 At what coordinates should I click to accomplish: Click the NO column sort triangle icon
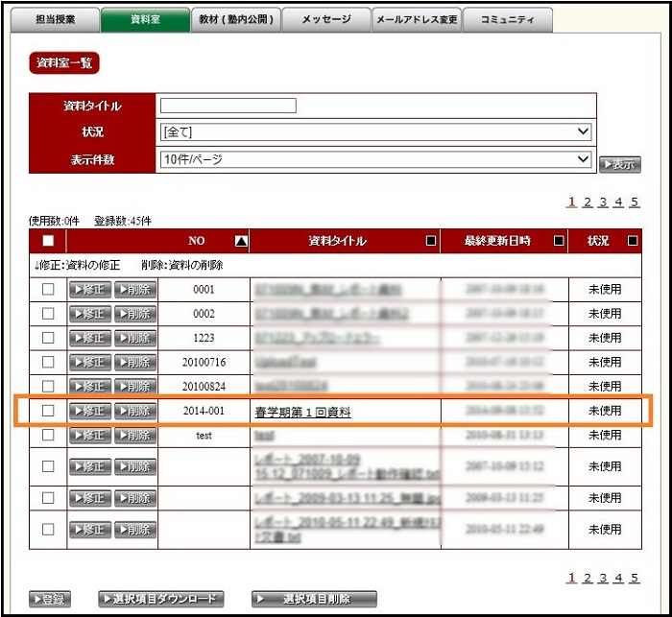click(x=241, y=241)
